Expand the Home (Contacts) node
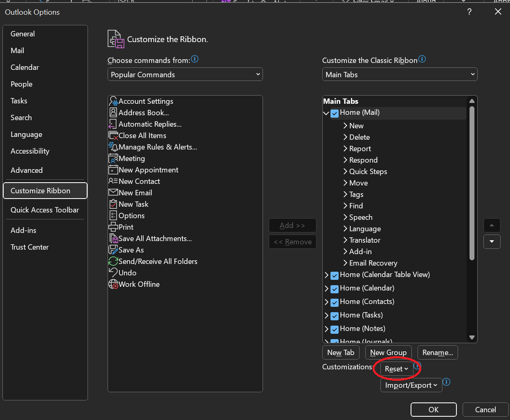 coord(326,302)
